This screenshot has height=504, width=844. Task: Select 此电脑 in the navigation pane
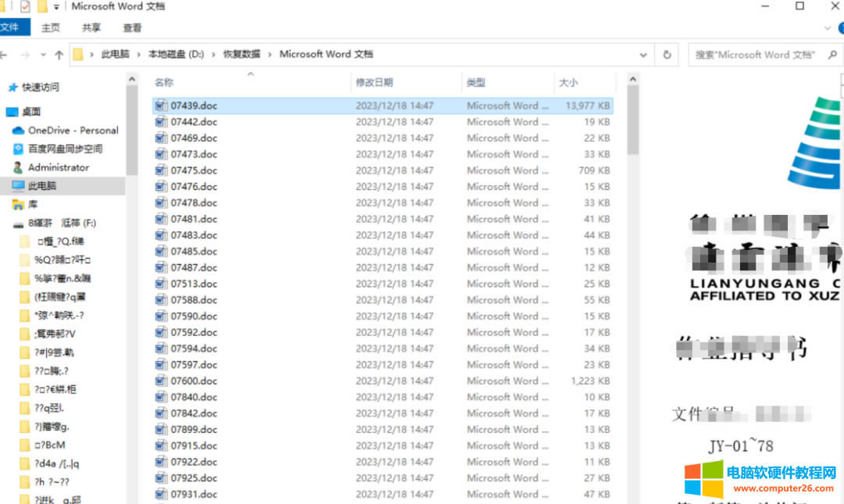pos(42,186)
